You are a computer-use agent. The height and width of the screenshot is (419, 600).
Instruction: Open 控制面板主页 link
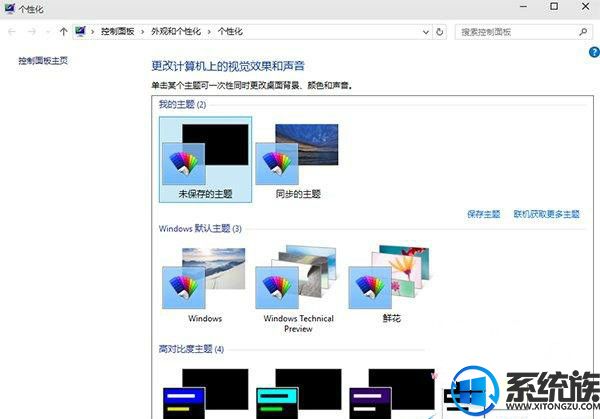tap(43, 60)
